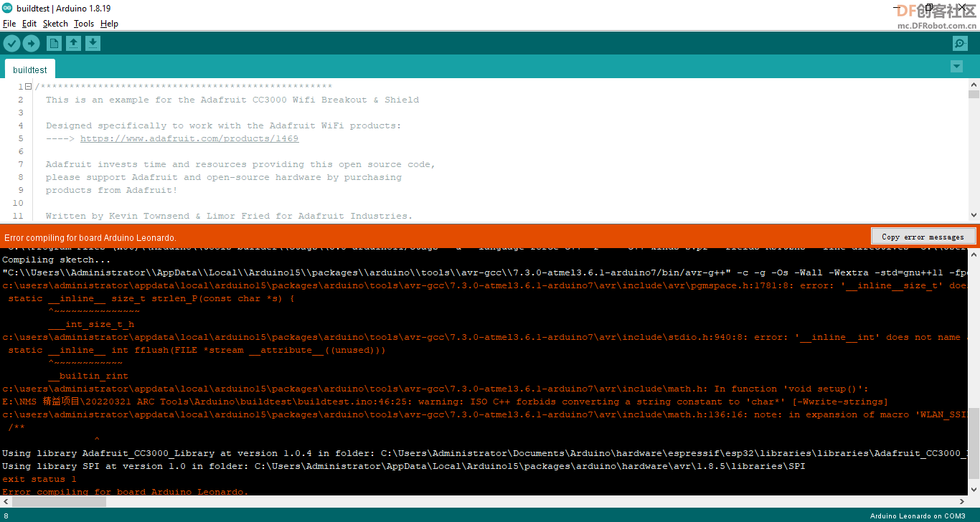Screen dimensions: 980x522
Task: Click console horizontal scrollbar right arrow
Action: coord(963,500)
